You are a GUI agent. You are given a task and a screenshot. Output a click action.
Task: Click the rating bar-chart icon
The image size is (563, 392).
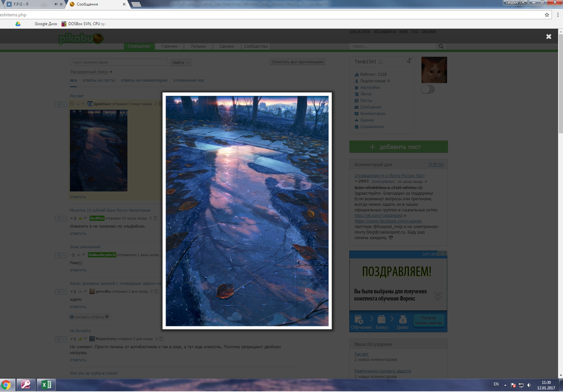(x=356, y=74)
